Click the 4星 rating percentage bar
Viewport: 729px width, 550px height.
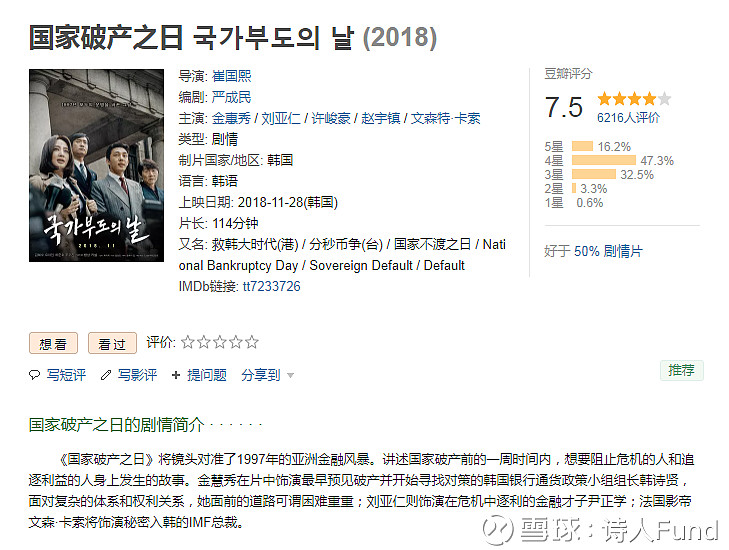coord(603,160)
